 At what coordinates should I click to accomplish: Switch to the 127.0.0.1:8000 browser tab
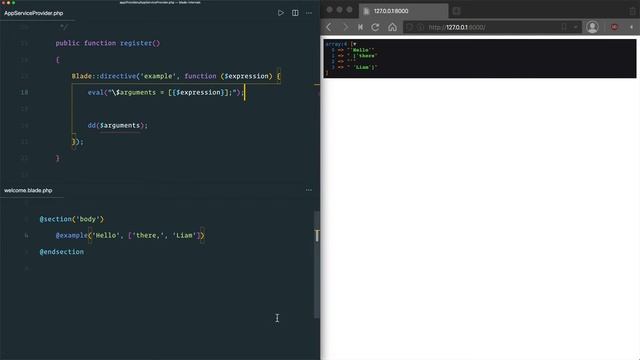pos(403,11)
